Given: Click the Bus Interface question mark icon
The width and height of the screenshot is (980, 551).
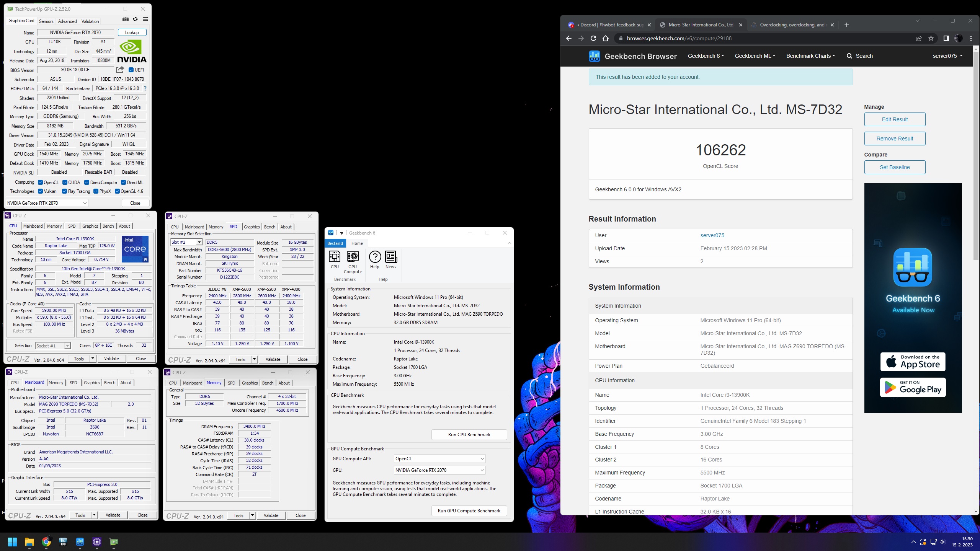Looking at the screenshot, I should 145,88.
